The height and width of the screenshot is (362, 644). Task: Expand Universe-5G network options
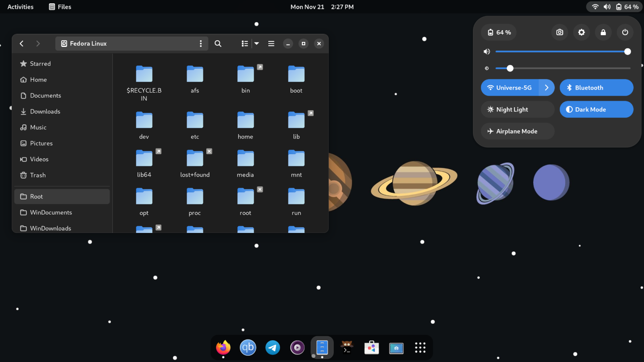[x=546, y=88]
